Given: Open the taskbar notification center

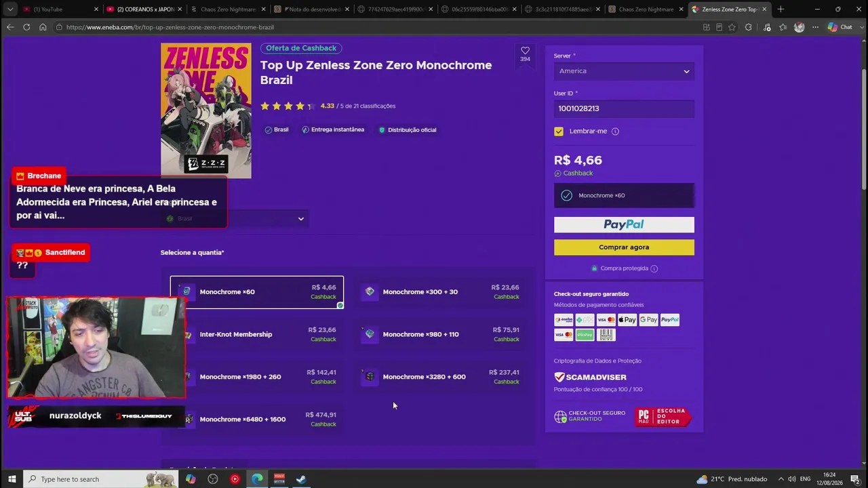Looking at the screenshot, I should pos(855,479).
